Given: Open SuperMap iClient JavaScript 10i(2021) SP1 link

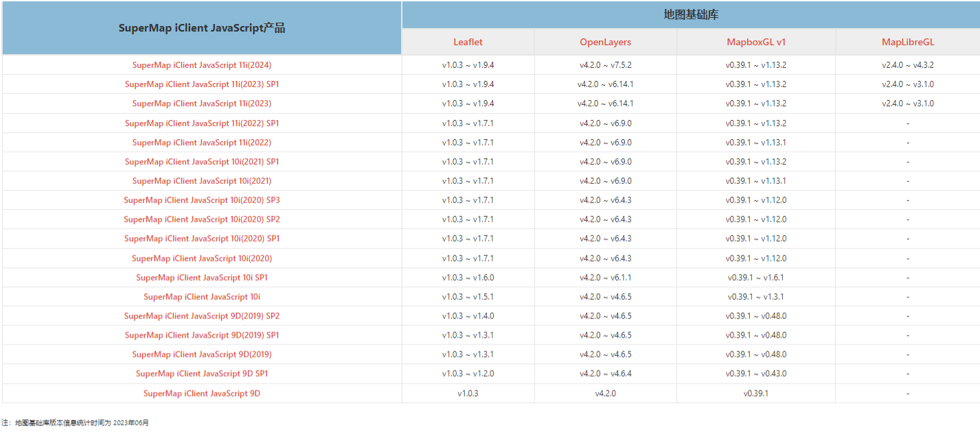Looking at the screenshot, I should (202, 162).
